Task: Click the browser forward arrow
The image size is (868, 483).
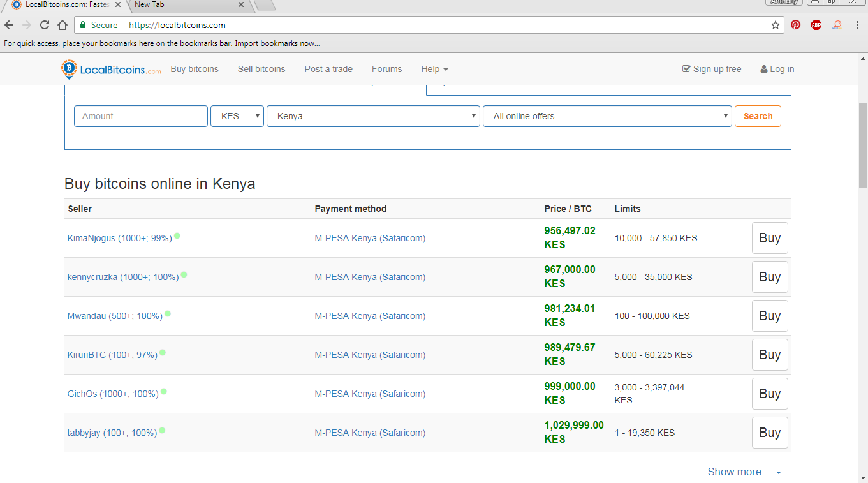Action: coord(27,26)
